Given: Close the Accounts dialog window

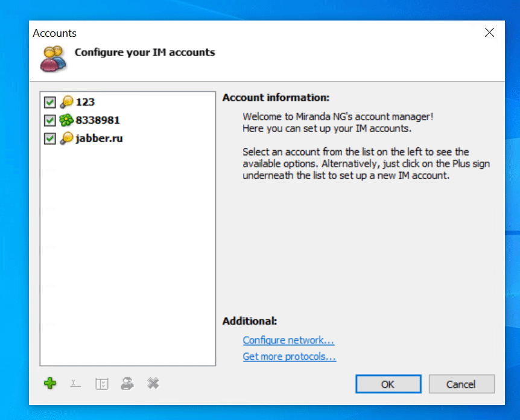Looking at the screenshot, I should pos(489,33).
